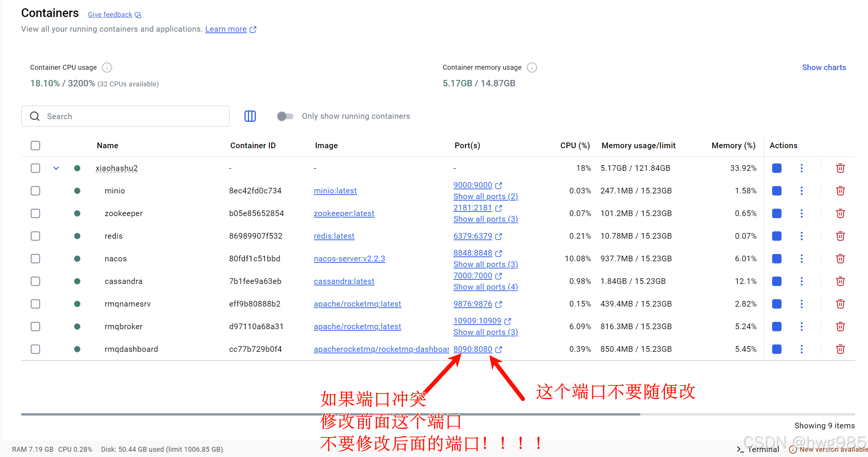Image resolution: width=868 pixels, height=457 pixels.
Task: Show all ports for cassandra
Action: click(x=485, y=287)
